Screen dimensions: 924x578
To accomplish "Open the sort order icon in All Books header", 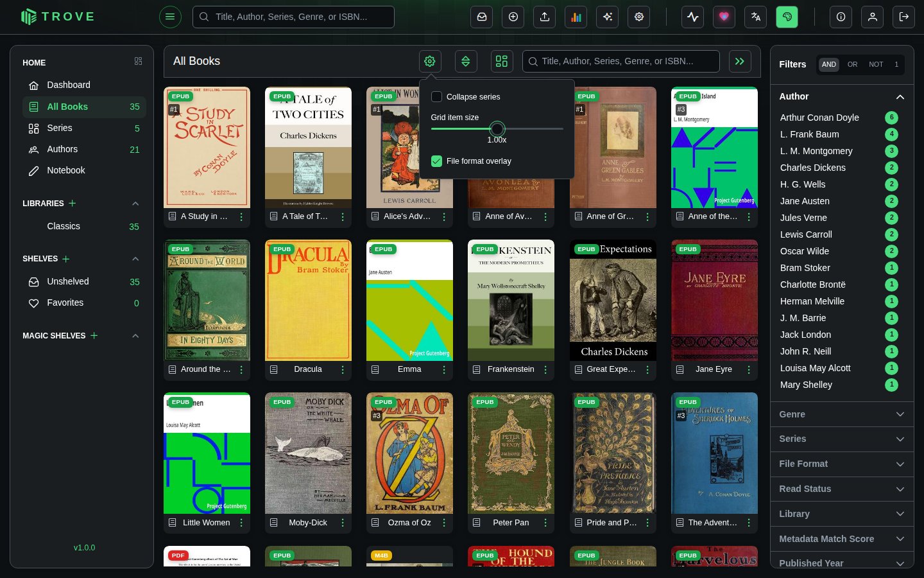I will click(x=466, y=61).
